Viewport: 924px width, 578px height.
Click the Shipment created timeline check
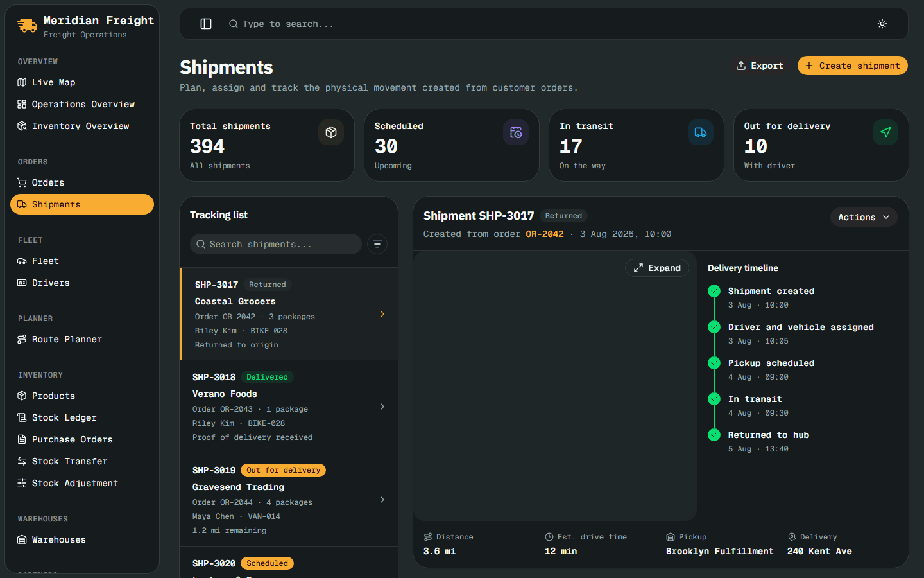[714, 291]
